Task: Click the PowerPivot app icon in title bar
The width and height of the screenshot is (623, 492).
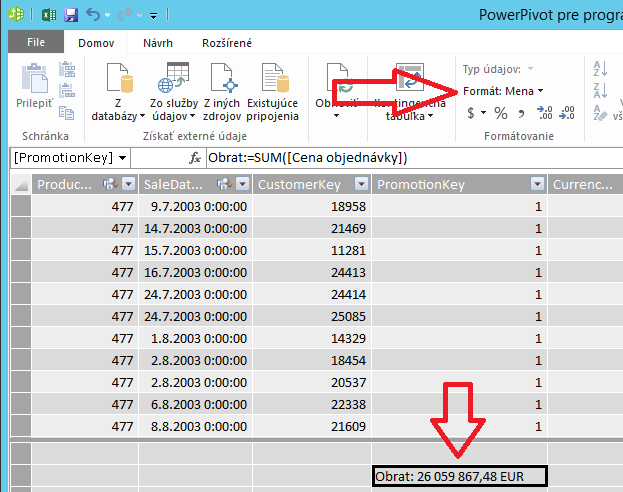Action: pos(16,15)
